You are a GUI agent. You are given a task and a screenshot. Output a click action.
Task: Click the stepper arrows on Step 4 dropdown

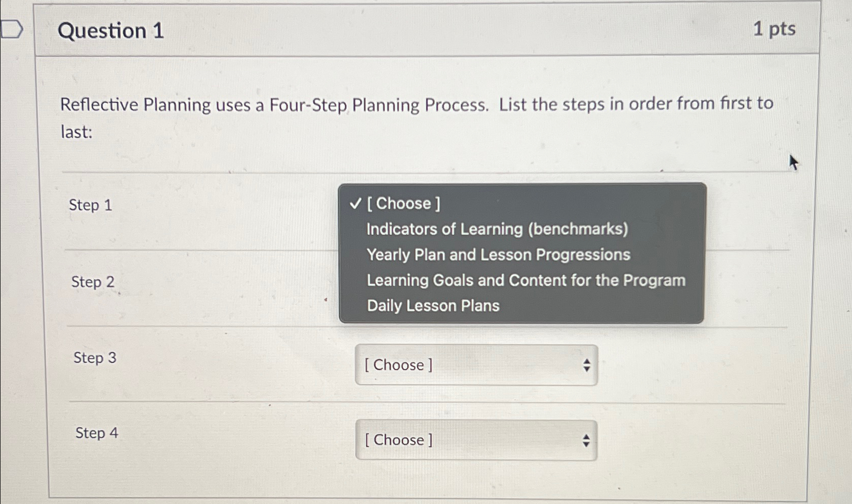tap(586, 440)
